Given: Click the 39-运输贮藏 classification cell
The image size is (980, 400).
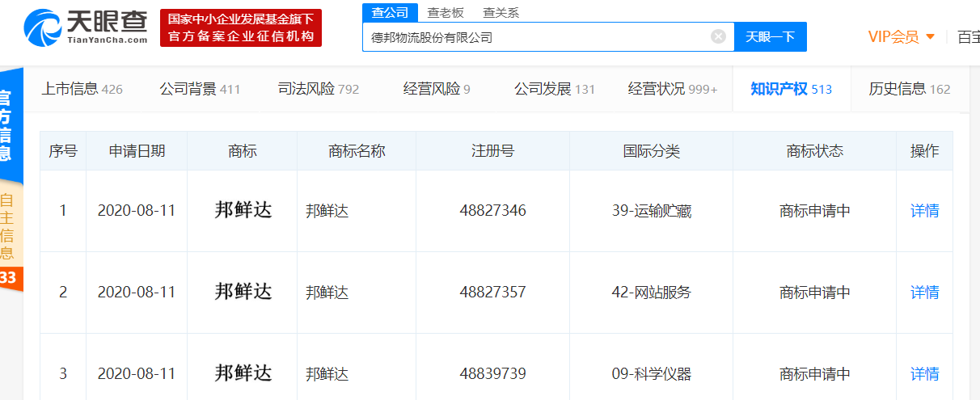Looking at the screenshot, I should pyautogui.click(x=652, y=211).
